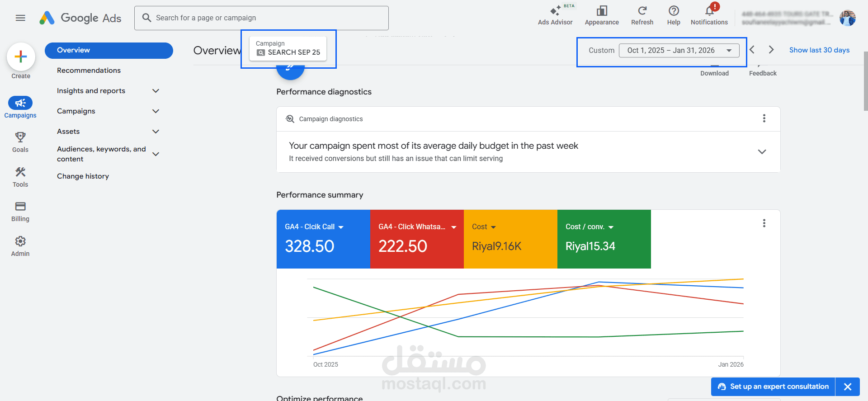Viewport: 868px width, 401px height.
Task: Click the Performance summary heading
Action: (320, 195)
